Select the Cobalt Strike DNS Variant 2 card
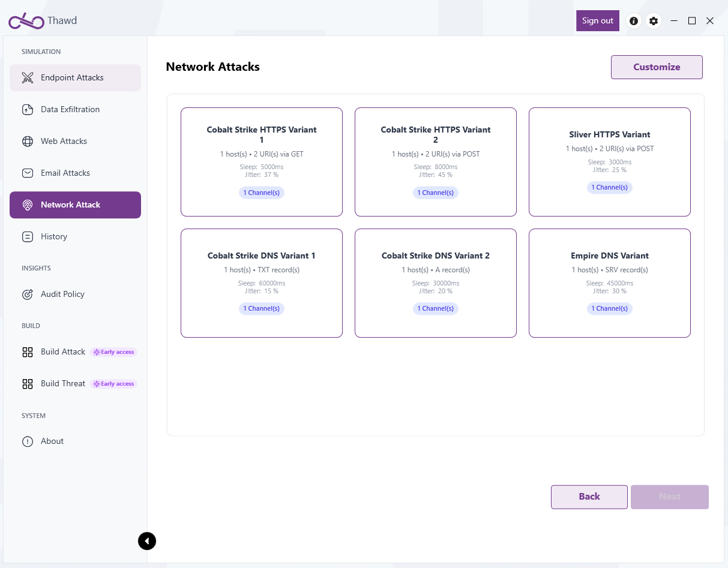The image size is (728, 568). (436, 283)
